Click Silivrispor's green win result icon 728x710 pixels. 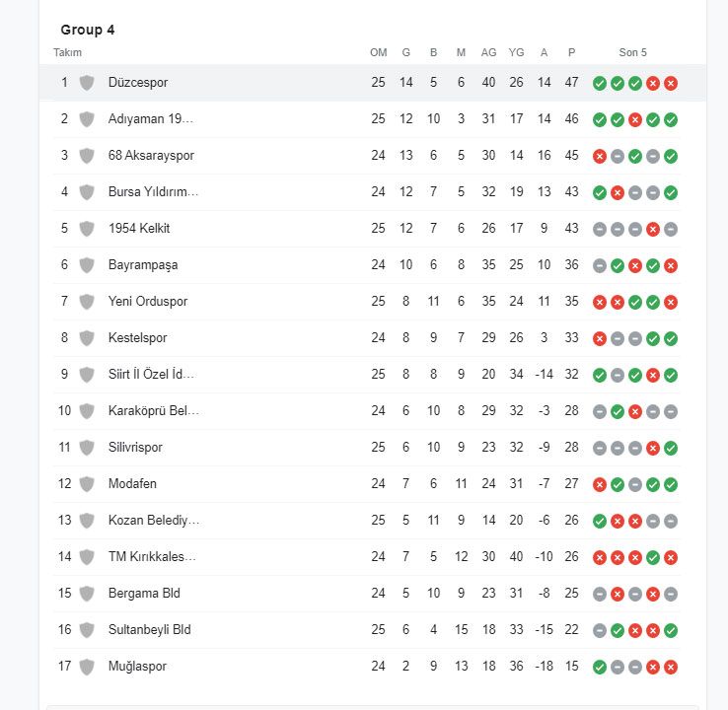(x=671, y=448)
